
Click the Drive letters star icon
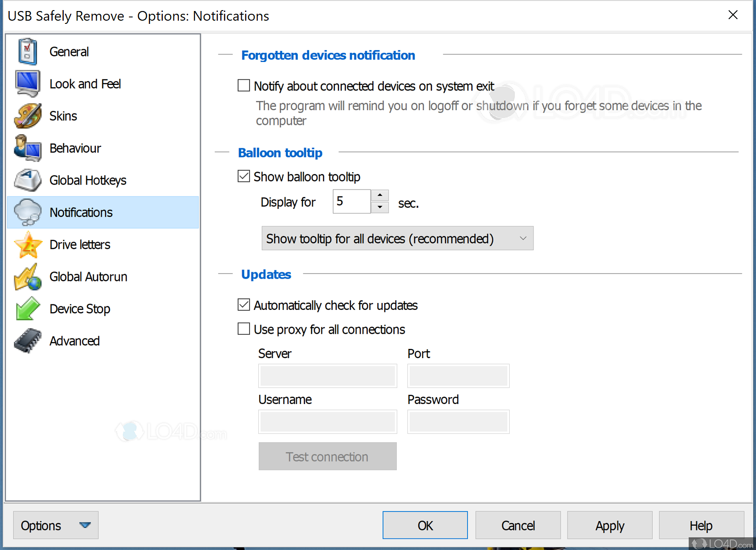(x=28, y=244)
